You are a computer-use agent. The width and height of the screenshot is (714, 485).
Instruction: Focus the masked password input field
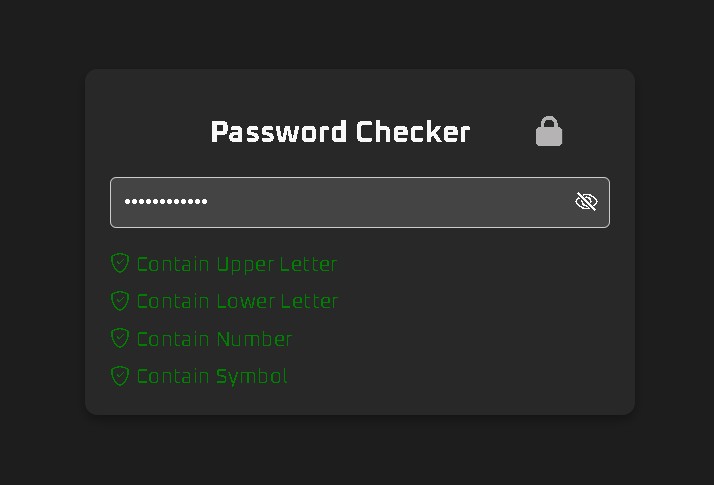tap(360, 202)
